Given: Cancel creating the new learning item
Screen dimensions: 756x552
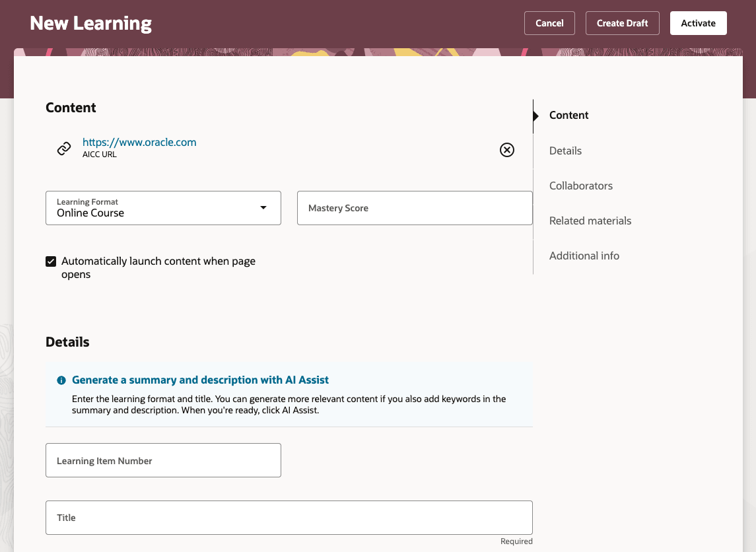Looking at the screenshot, I should 549,22.
